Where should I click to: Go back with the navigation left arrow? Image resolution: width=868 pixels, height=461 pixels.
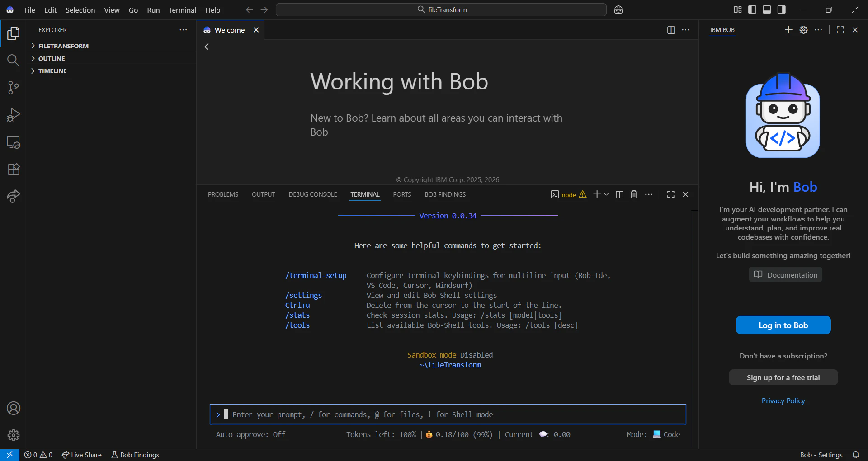pos(249,10)
